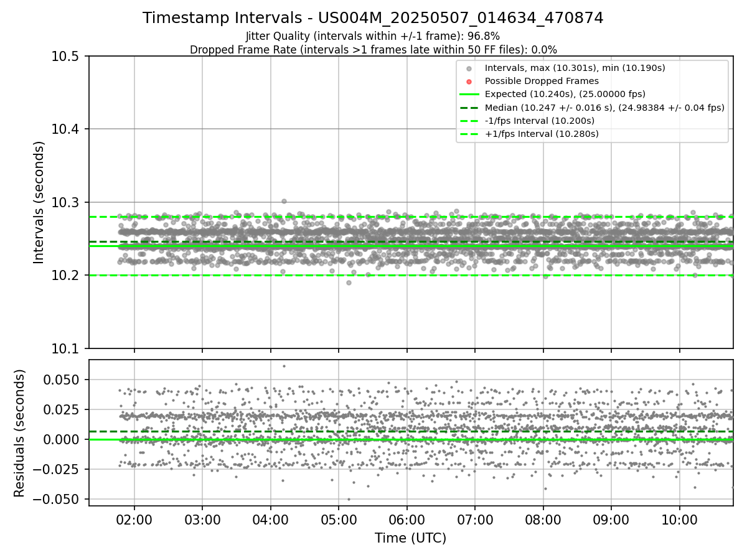Click the lowest interval data point below 10.2
Image resolution: width=747 pixels, height=560 pixels.
coord(349,282)
